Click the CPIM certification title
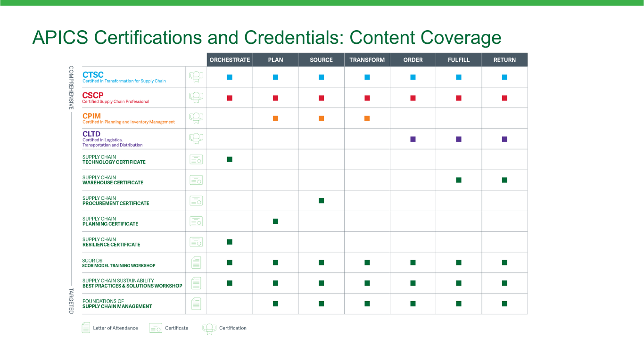 [92, 116]
